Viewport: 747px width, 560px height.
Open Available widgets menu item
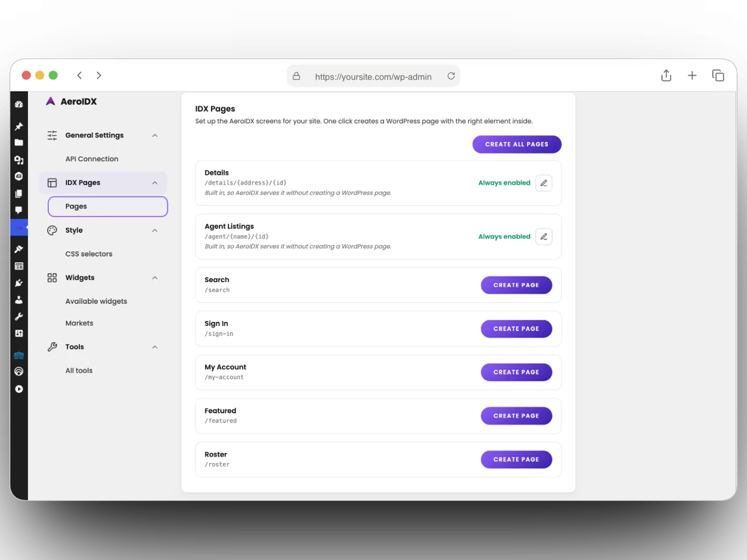(x=96, y=301)
